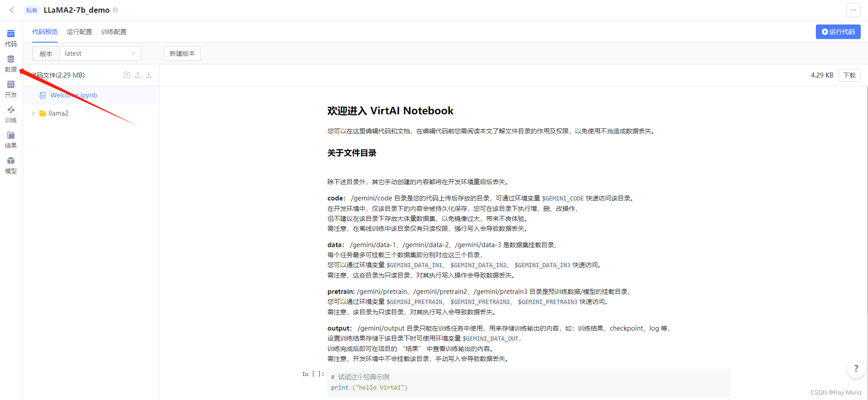
Task: Click the upload icon in code files header
Action: pos(138,75)
